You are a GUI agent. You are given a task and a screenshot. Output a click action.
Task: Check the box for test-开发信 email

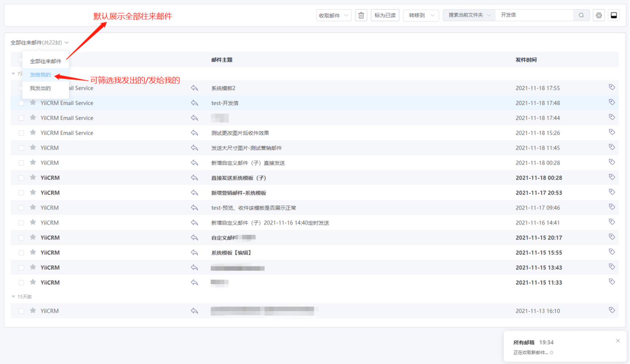coord(21,103)
